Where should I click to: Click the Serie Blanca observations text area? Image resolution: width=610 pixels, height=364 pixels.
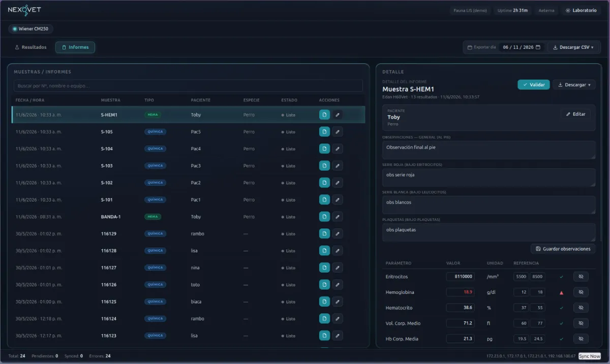point(489,205)
